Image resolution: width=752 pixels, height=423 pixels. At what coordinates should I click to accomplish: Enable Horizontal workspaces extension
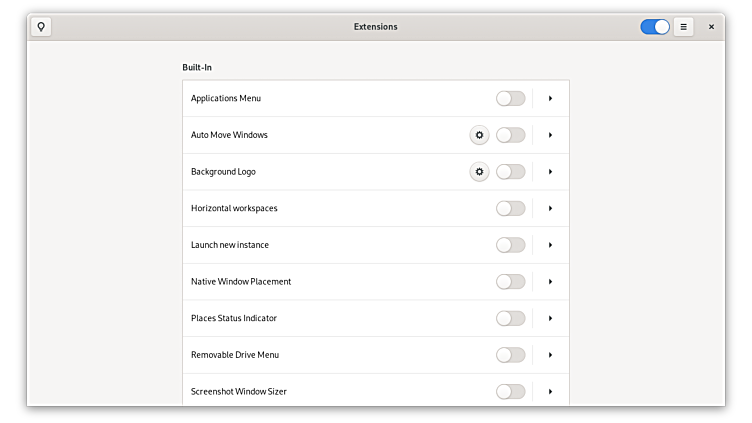click(510, 208)
